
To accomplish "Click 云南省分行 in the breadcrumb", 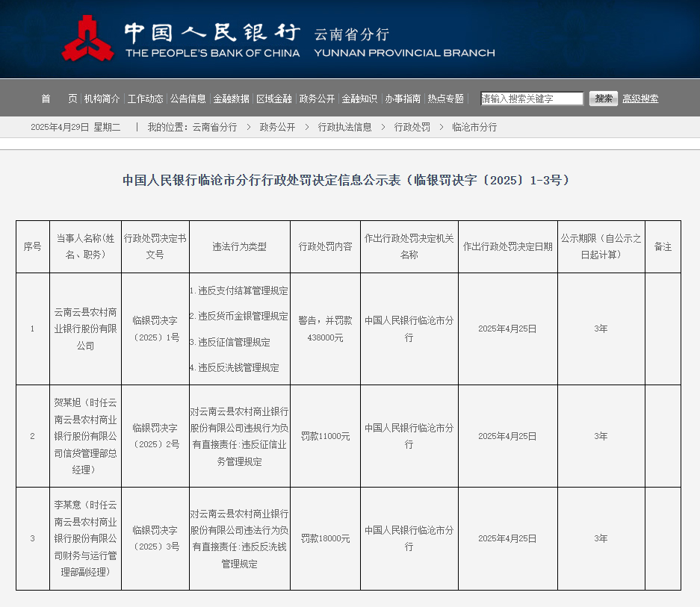I will click(x=214, y=127).
